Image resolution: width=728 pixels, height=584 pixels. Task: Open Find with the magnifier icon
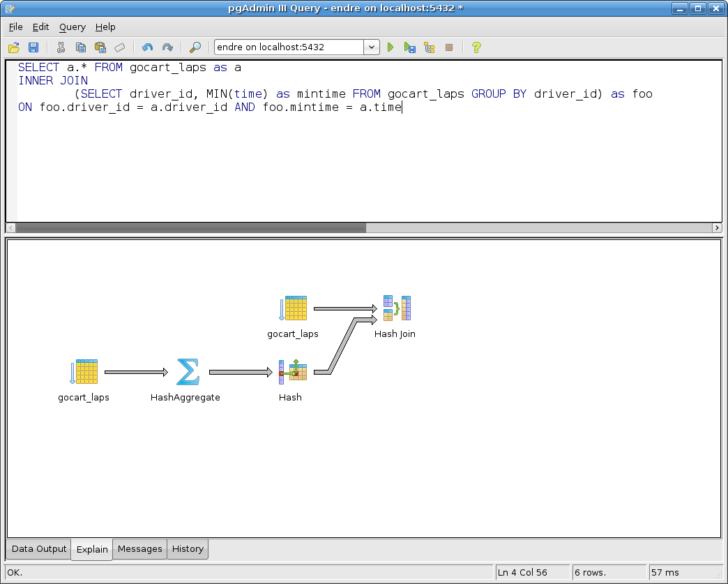click(195, 47)
